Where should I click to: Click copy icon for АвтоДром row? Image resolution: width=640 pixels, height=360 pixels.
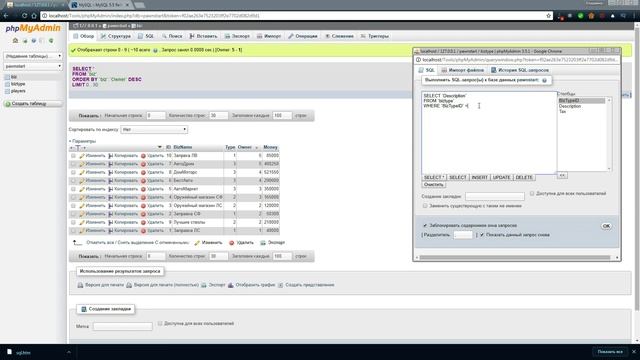click(111, 164)
